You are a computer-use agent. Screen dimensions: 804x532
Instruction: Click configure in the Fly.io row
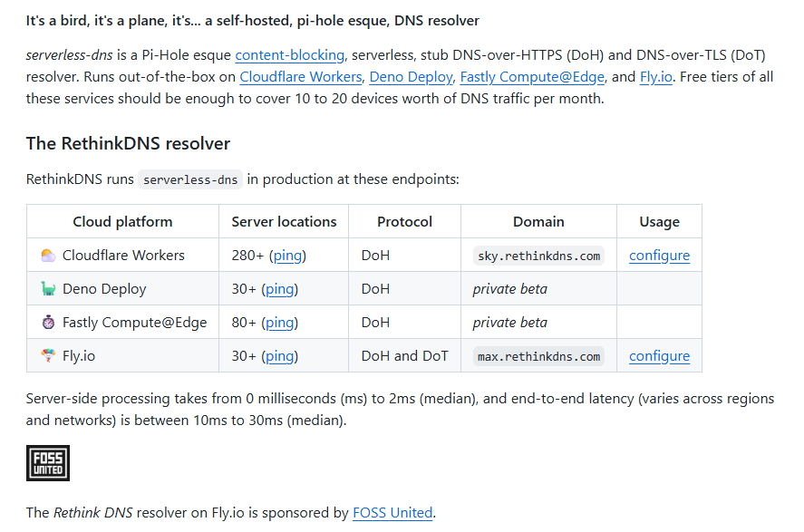point(659,355)
